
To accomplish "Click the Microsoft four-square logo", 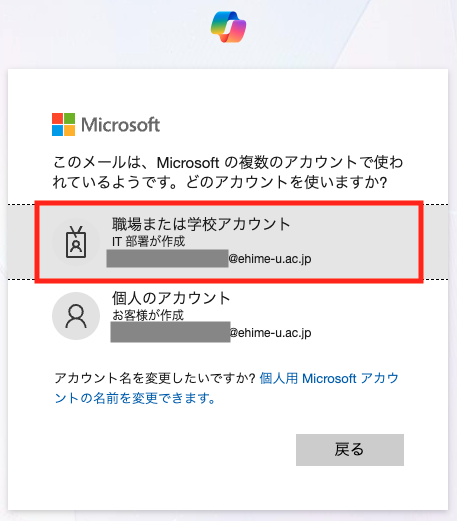I will pyautogui.click(x=63, y=124).
